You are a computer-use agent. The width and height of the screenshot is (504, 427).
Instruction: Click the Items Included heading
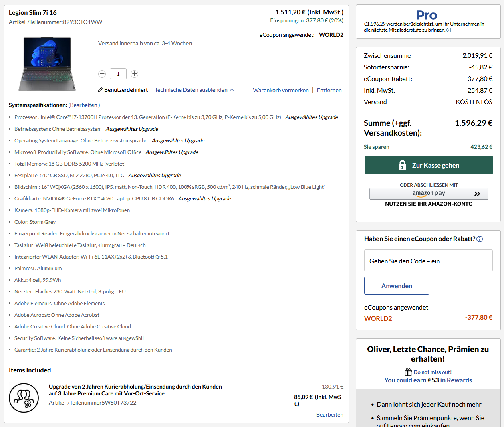click(30, 370)
